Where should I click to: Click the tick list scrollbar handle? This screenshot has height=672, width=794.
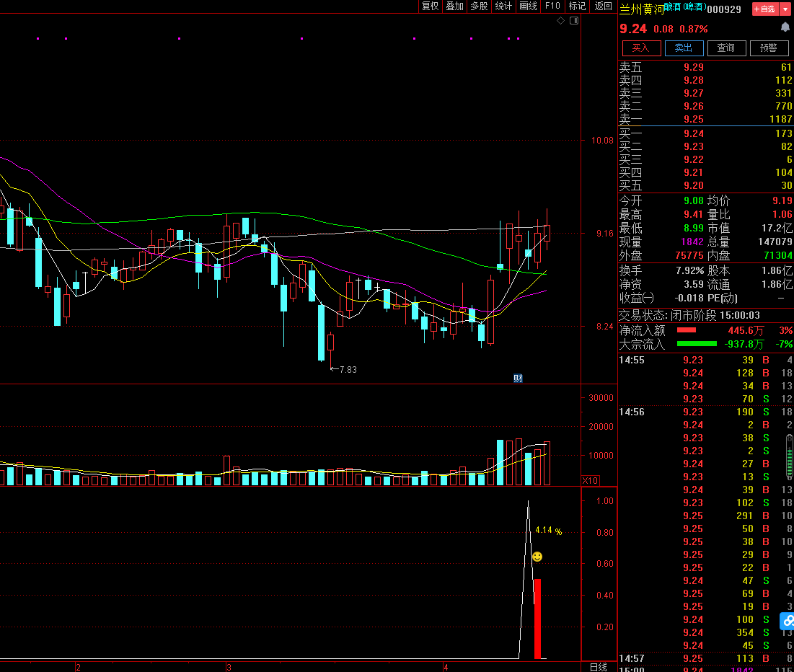790,456
